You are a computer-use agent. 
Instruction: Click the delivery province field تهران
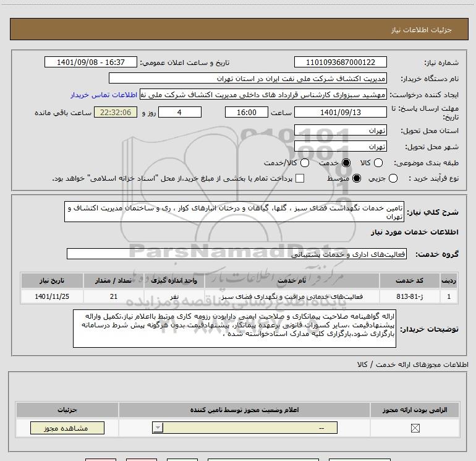click(x=340, y=131)
